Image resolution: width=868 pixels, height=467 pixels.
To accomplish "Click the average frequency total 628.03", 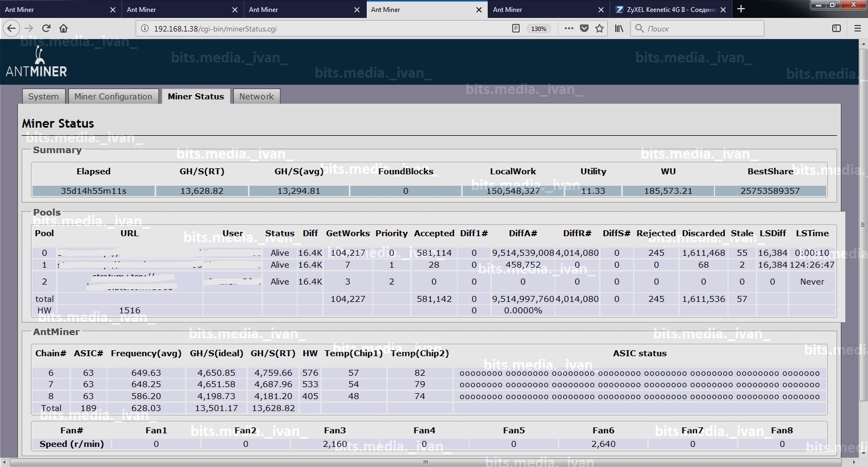I will (146, 408).
